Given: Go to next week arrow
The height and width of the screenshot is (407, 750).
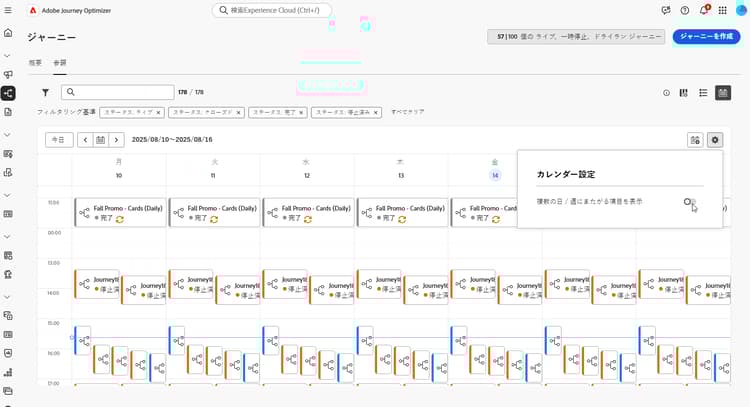Looking at the screenshot, I should [116, 140].
